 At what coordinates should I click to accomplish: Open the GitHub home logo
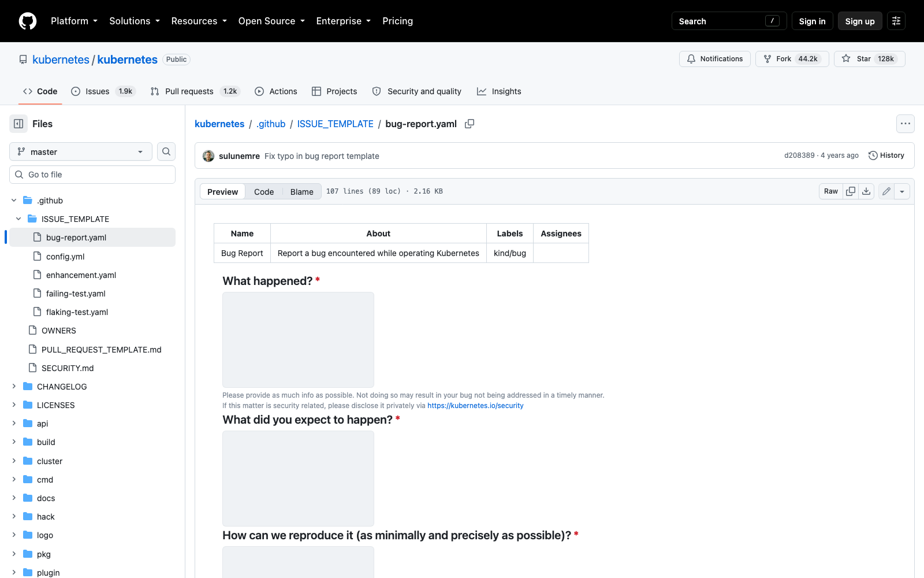tap(28, 21)
